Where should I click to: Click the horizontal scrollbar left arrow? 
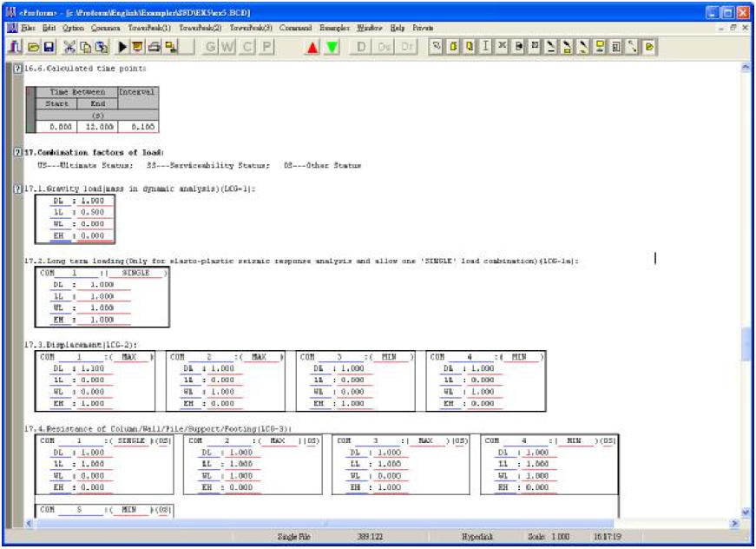tap(29, 523)
